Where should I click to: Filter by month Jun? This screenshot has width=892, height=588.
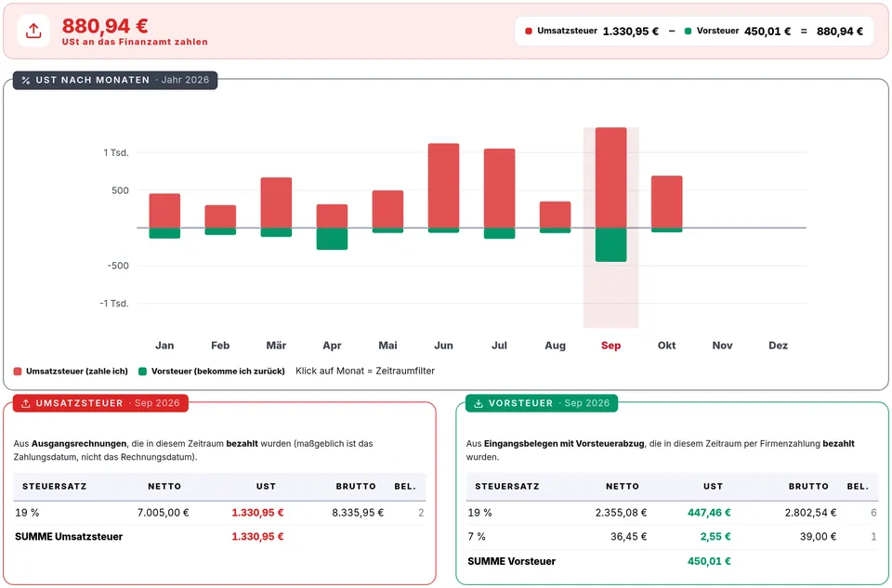[x=443, y=346]
